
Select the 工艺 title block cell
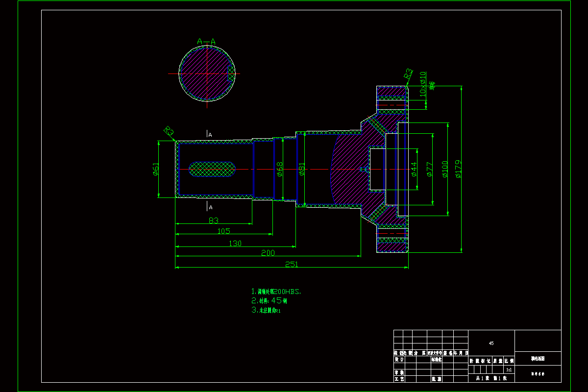(x=399, y=379)
